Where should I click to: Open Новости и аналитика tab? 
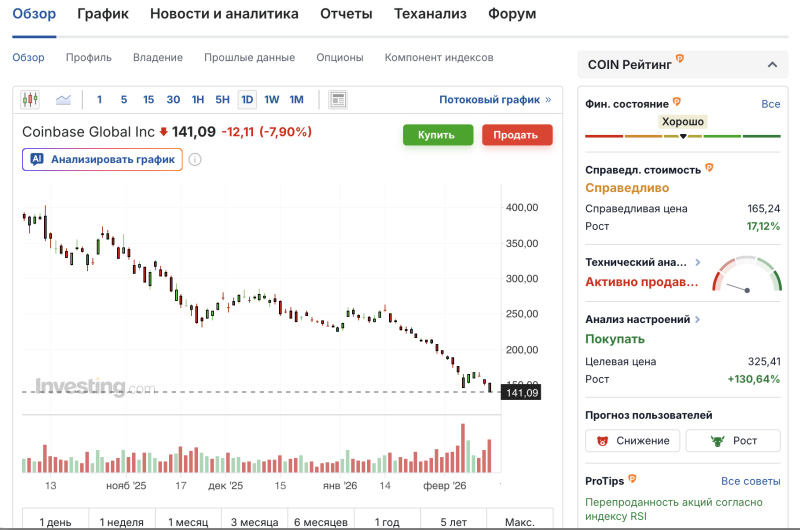224,14
